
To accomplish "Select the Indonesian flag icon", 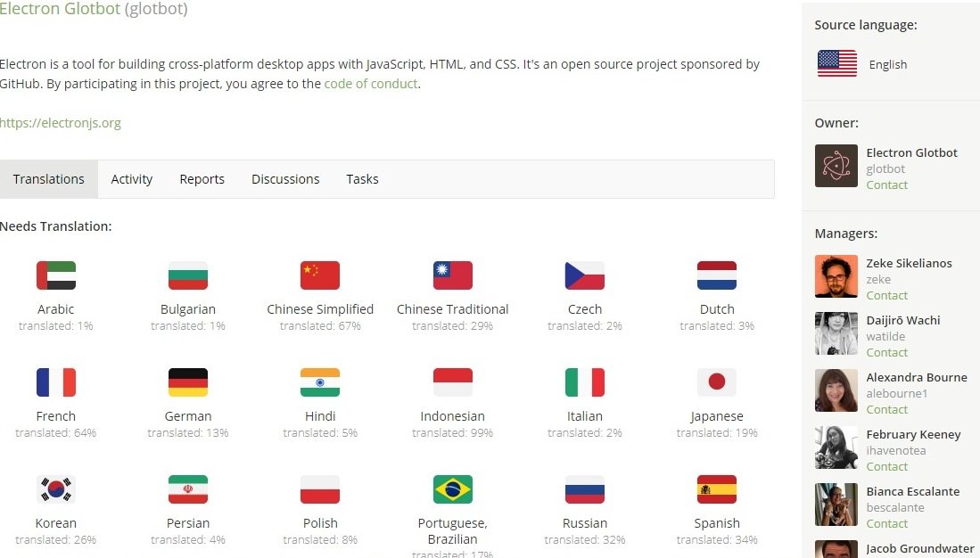I will pos(452,382).
